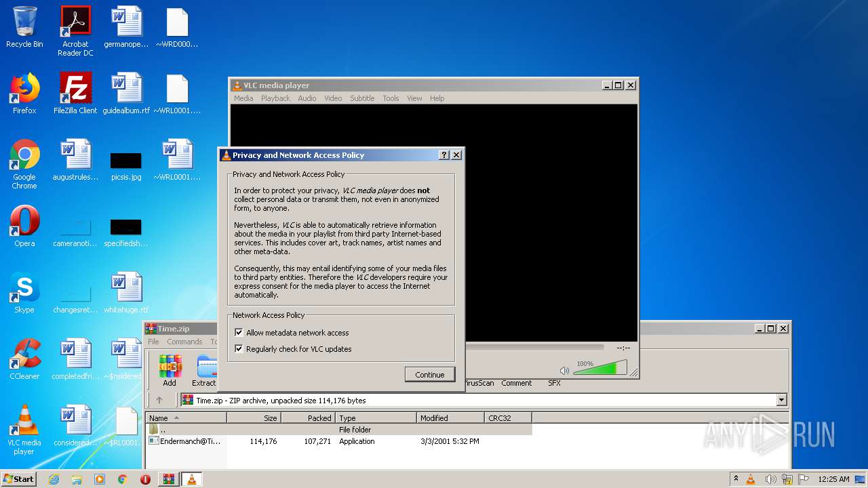Click Chrome icon in taskbar
The width and height of the screenshot is (868, 488).
coord(123,479)
